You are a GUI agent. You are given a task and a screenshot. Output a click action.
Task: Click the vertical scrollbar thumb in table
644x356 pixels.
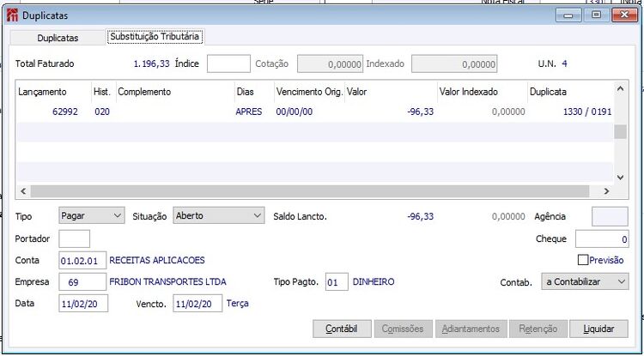point(621,132)
